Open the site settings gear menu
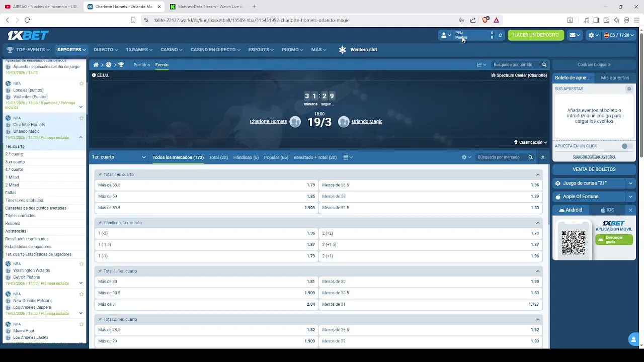 click(x=594, y=35)
